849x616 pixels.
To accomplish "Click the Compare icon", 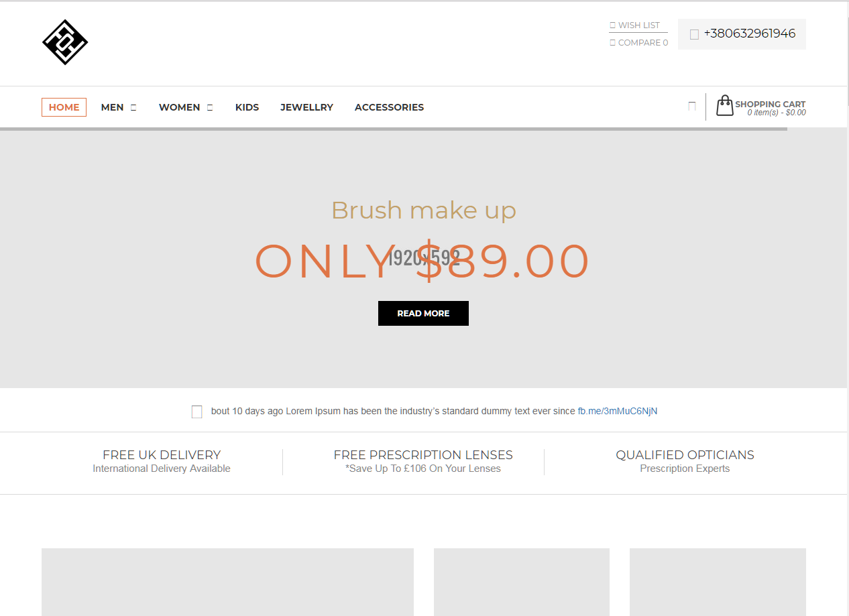I will (612, 43).
